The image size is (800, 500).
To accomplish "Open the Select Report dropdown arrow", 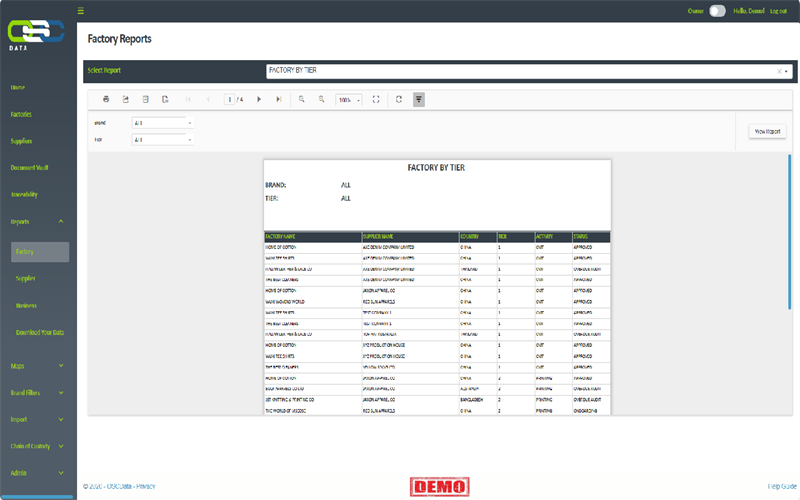I will click(786, 71).
